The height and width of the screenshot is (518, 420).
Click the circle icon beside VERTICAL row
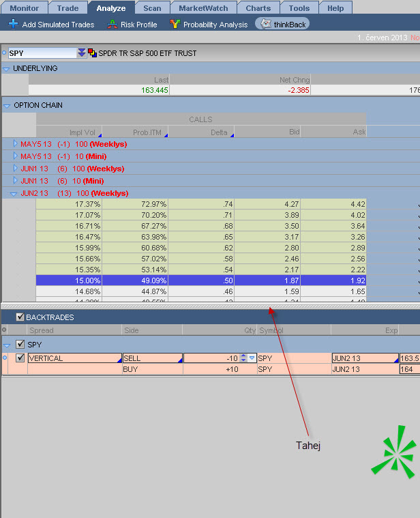(5, 358)
